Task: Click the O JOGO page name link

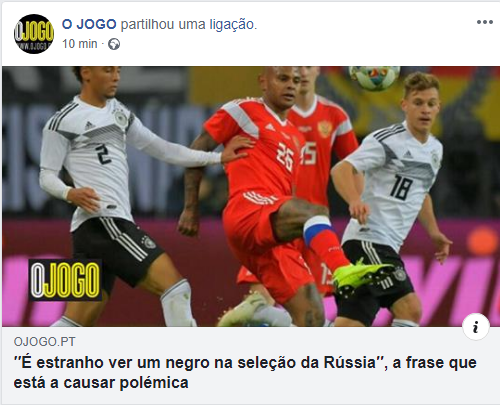Action: pos(89,24)
